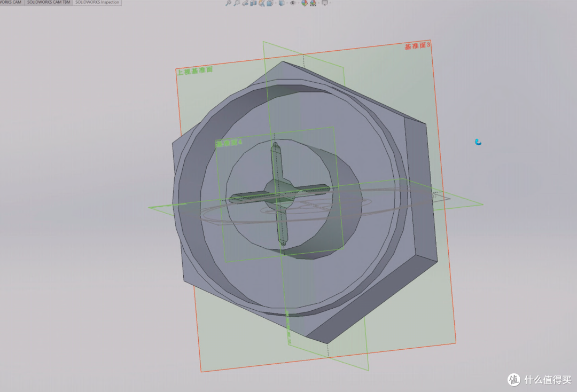The image size is (577, 392).
Task: Switch to the SOLIDWORKS Inspection tab
Action: point(97,2)
